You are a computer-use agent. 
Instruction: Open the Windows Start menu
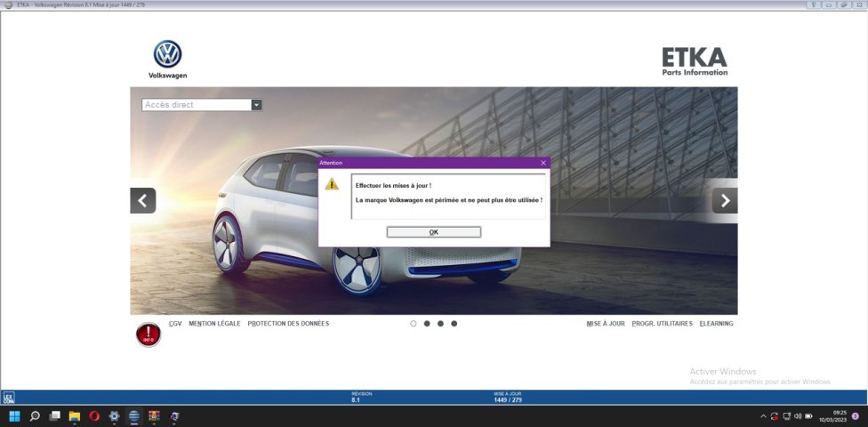pyautogui.click(x=14, y=416)
